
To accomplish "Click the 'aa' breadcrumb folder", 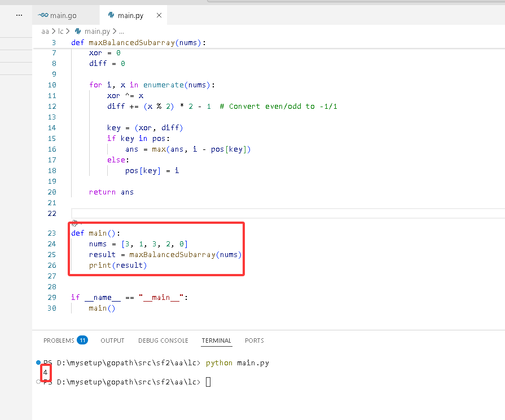I will (x=45, y=31).
